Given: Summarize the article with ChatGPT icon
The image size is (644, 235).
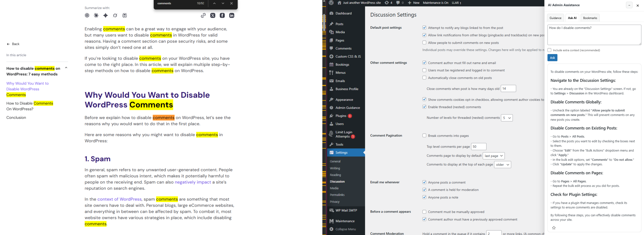Looking at the screenshot, I should point(87,15).
